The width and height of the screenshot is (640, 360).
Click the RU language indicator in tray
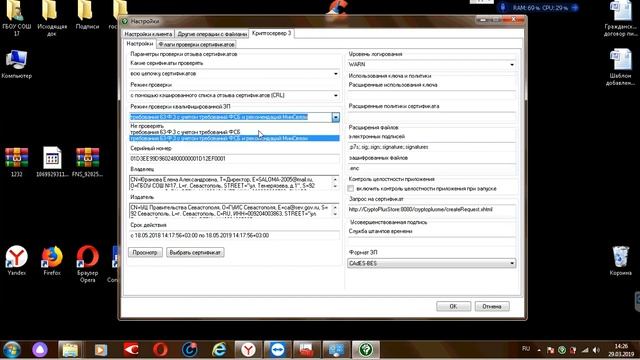(x=526, y=349)
